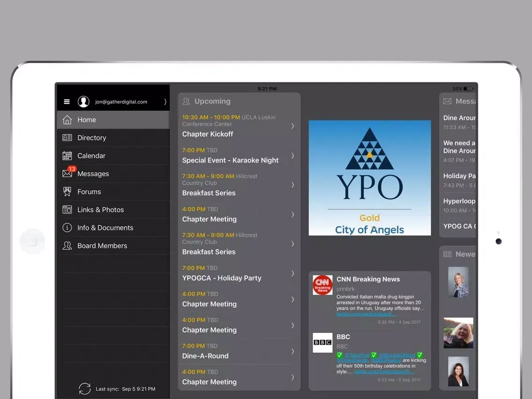Image resolution: width=532 pixels, height=399 pixels.
Task: Click the BBC tweet title
Action: tap(343, 337)
